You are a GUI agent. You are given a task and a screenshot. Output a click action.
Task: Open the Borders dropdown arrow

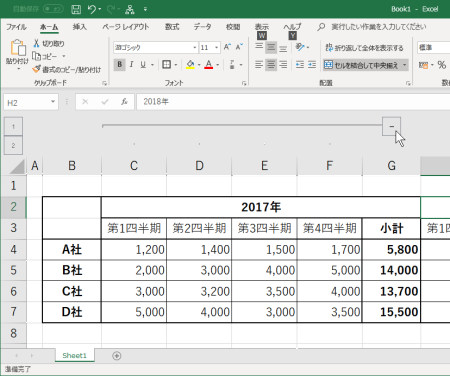click(176, 65)
